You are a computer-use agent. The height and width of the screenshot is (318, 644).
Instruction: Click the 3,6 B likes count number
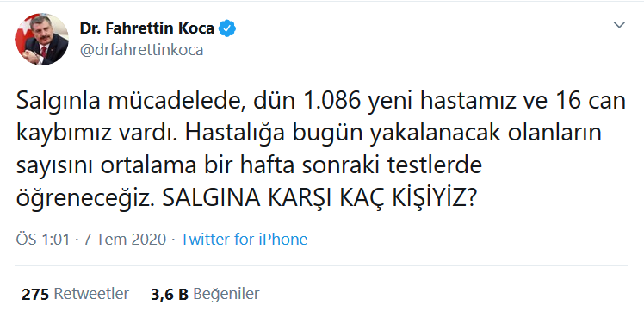170,295
